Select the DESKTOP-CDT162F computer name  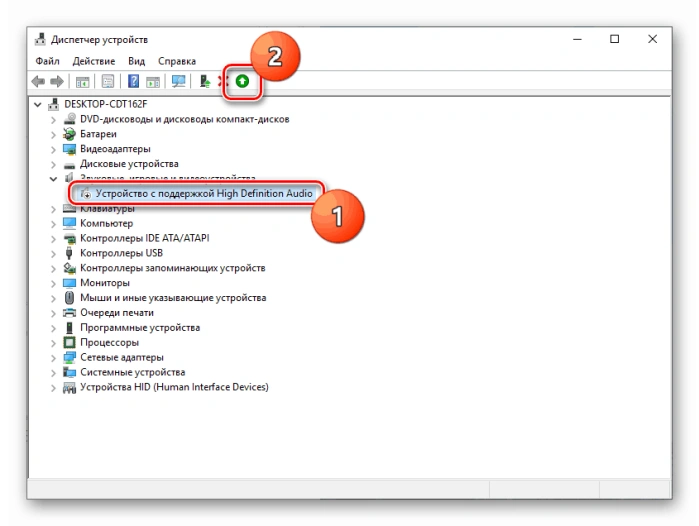coord(106,104)
